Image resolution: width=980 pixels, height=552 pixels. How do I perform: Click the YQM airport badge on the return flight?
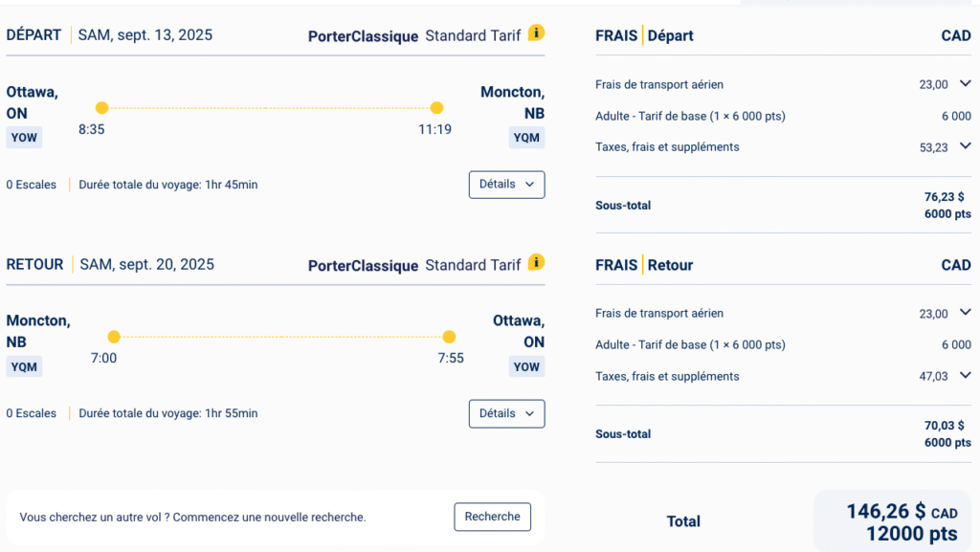tap(24, 366)
